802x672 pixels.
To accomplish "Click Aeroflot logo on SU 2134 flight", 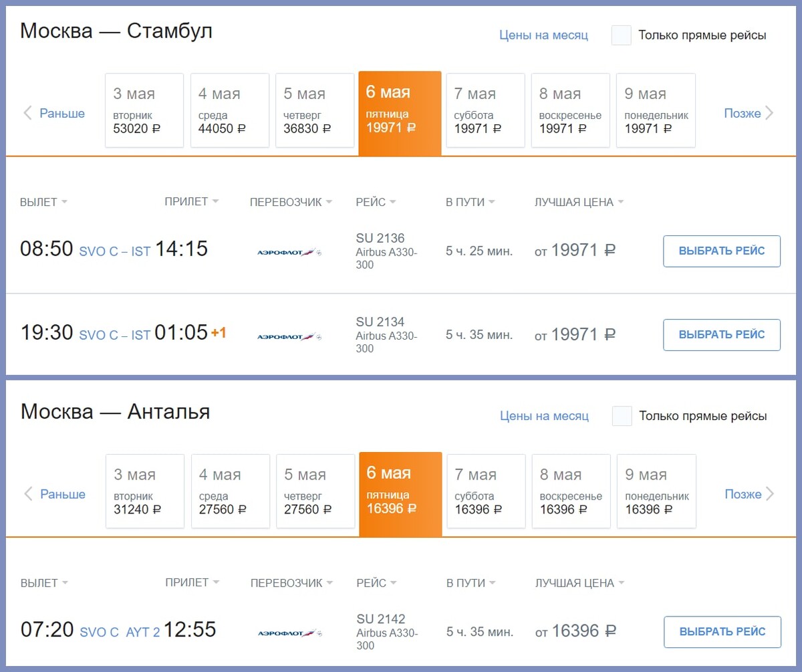I will [289, 336].
